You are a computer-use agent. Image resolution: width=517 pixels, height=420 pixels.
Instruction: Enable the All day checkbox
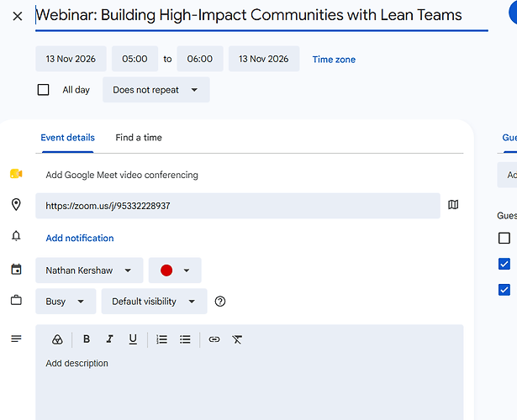pos(43,90)
